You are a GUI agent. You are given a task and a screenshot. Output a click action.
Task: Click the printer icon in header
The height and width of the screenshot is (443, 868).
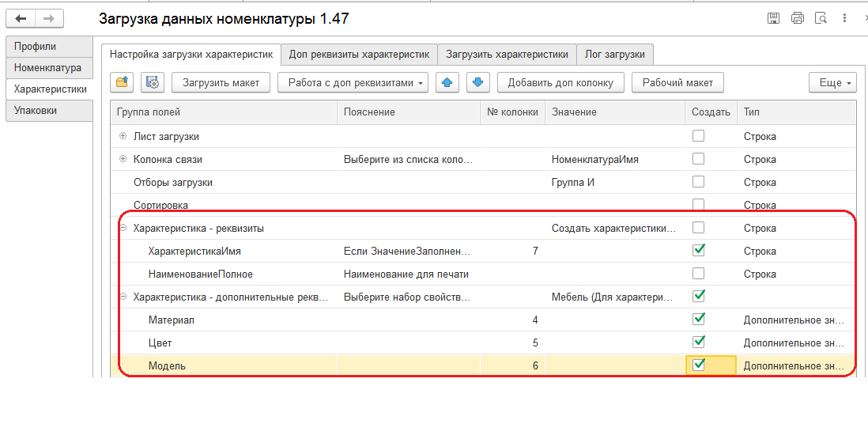(x=798, y=18)
